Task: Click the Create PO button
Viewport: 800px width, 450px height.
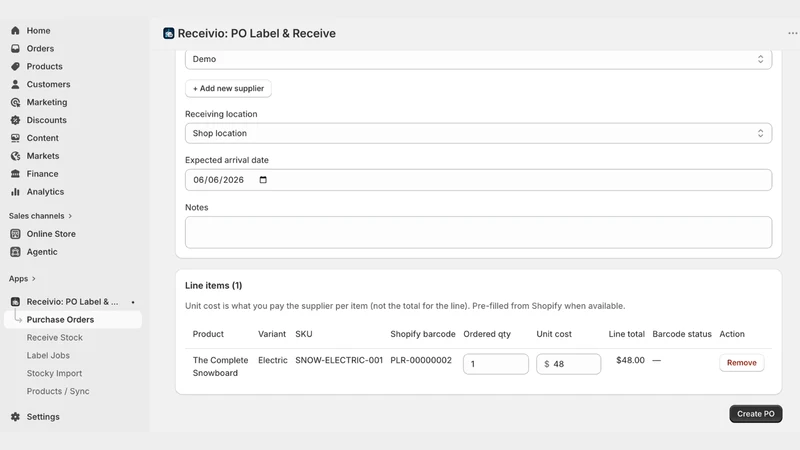Action: point(756,414)
